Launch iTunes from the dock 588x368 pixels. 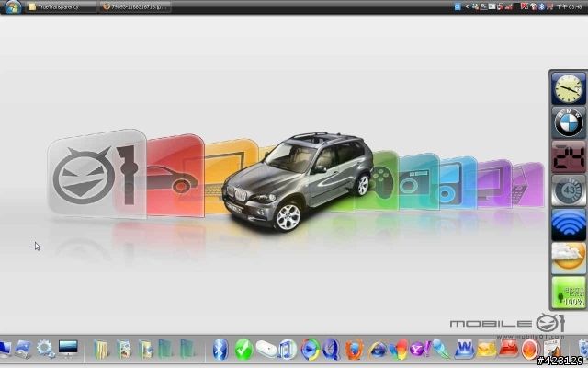click(x=288, y=350)
